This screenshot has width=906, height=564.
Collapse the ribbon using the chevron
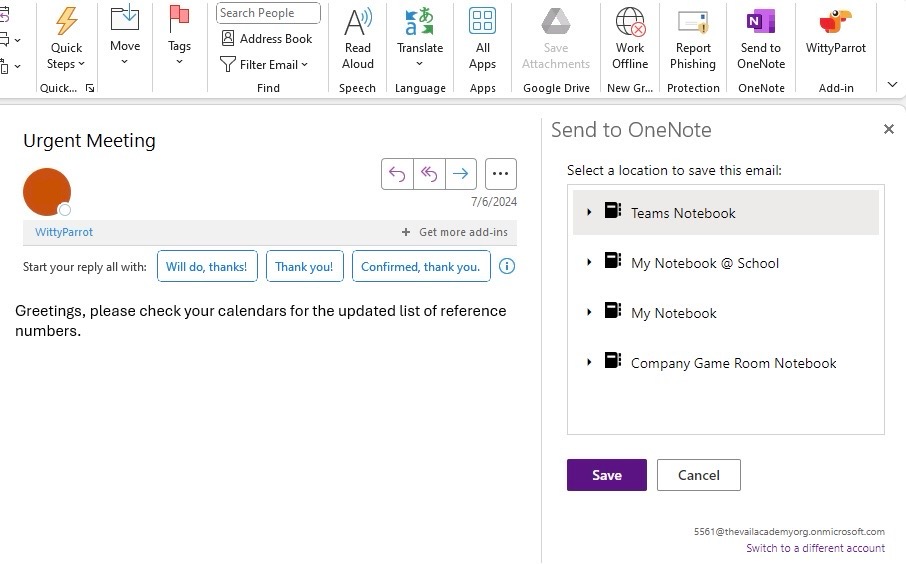892,85
